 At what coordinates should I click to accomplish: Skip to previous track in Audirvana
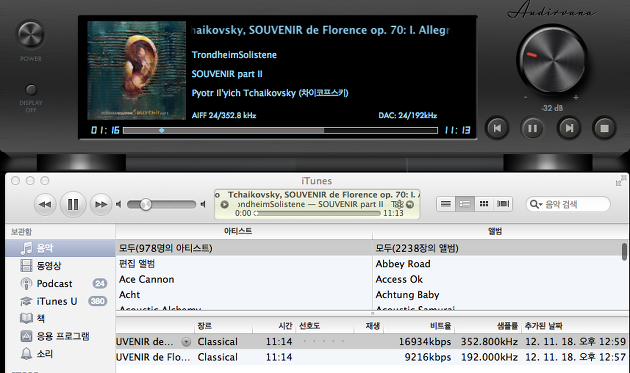pos(497,128)
